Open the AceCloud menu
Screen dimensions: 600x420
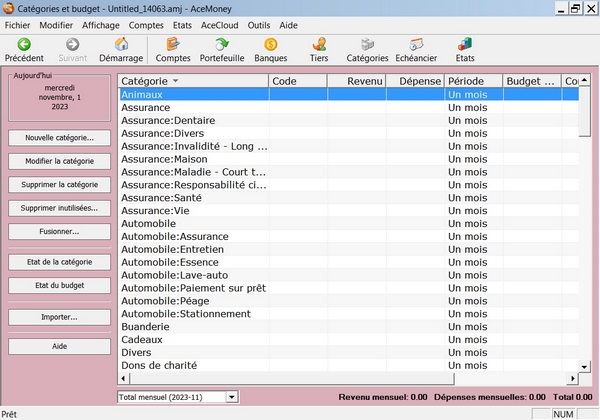220,24
